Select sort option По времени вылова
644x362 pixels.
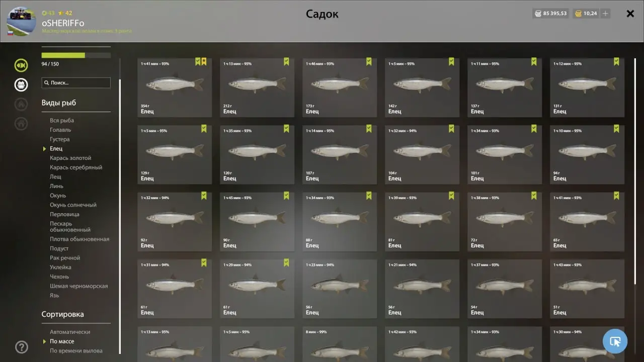76,351
